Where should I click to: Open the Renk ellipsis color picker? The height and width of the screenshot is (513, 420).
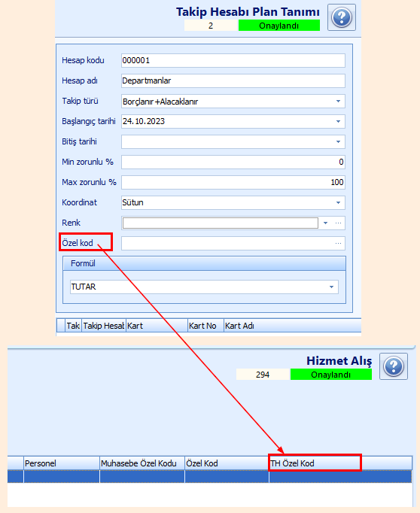[x=338, y=223]
